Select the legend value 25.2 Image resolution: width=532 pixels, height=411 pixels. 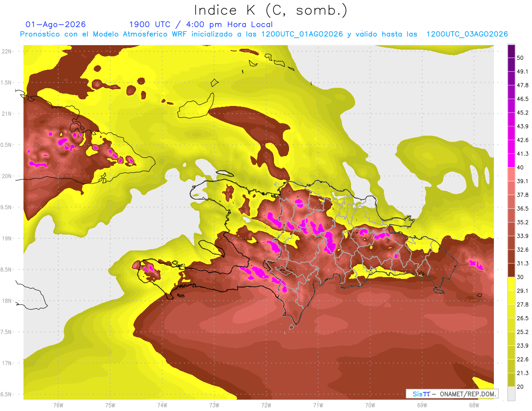523,332
